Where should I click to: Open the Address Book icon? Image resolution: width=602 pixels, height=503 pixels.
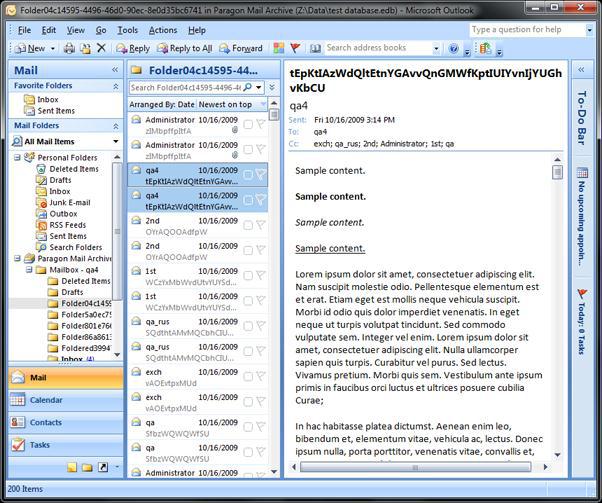(315, 48)
